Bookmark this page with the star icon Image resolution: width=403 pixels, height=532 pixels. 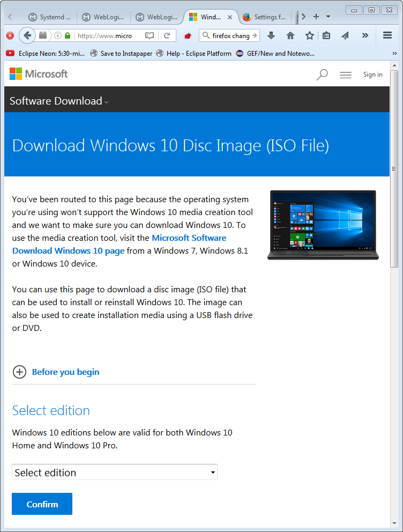click(309, 35)
